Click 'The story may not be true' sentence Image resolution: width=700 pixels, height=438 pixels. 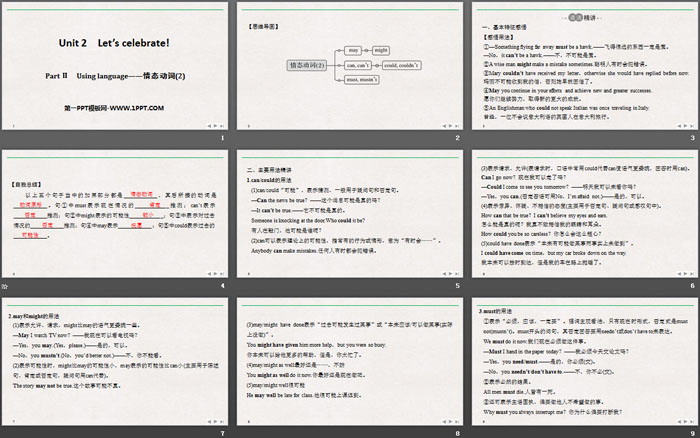(66, 386)
